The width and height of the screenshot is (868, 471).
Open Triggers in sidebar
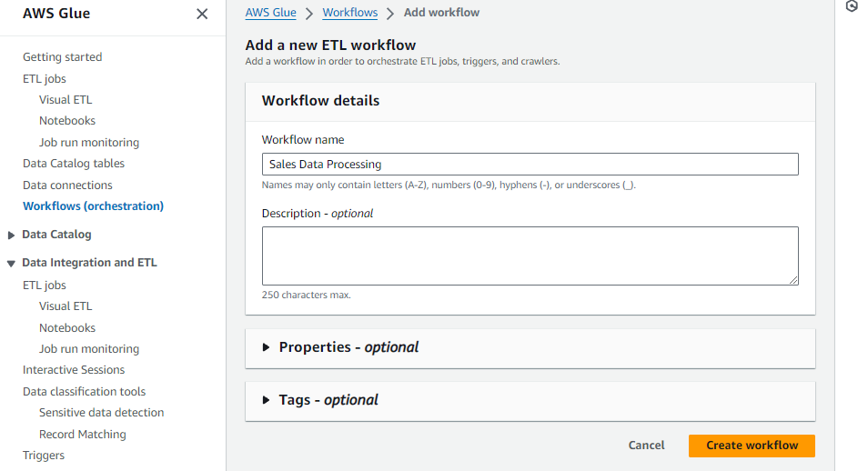(44, 456)
